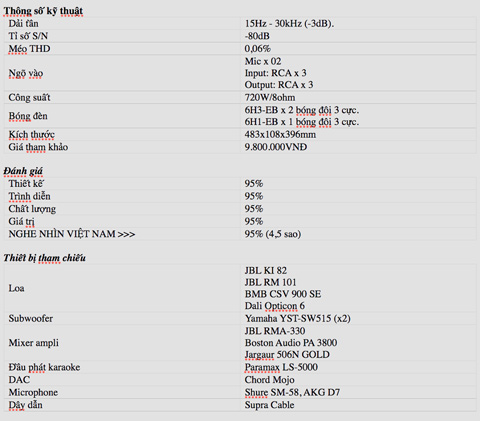The image size is (480, 421).
Task: Click the Yamaha YST-SW515 subwoofer value
Action: click(x=297, y=319)
